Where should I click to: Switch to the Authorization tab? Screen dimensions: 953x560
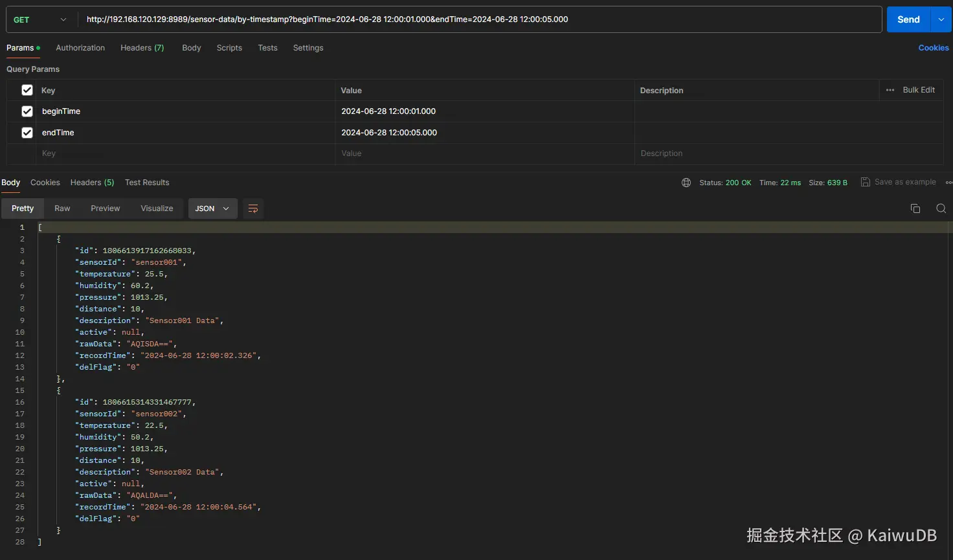click(x=80, y=48)
